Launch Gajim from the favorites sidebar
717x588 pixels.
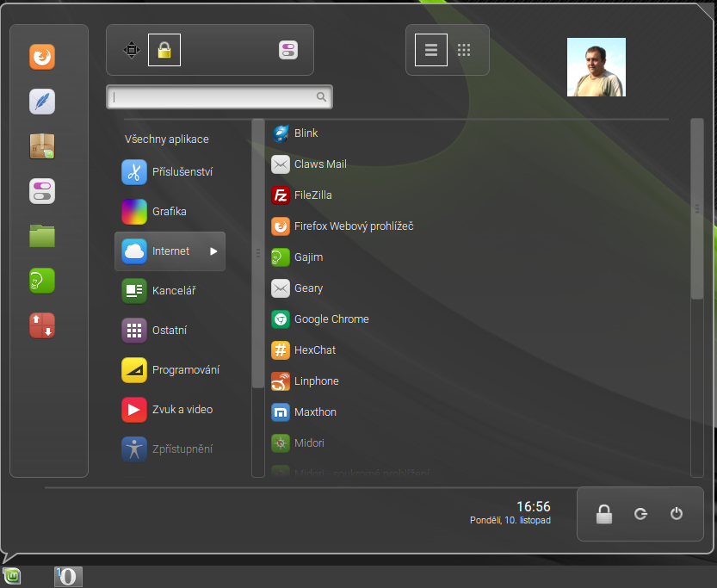pos(42,281)
